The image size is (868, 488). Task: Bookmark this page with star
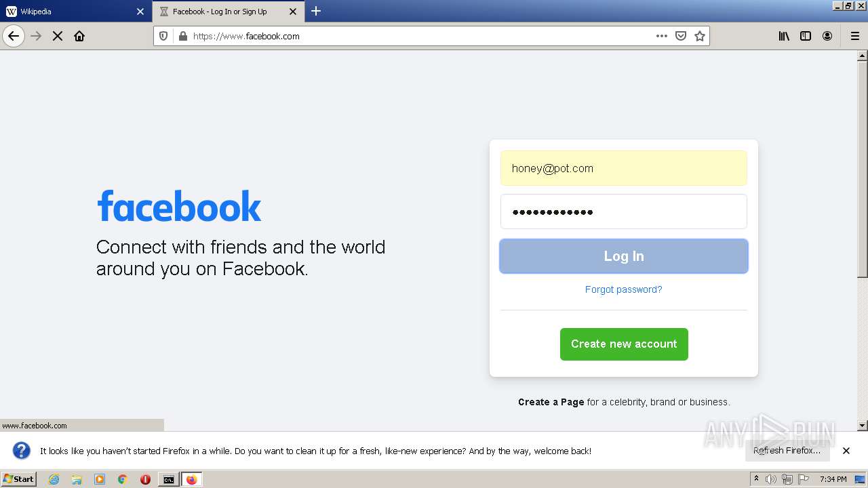click(700, 36)
